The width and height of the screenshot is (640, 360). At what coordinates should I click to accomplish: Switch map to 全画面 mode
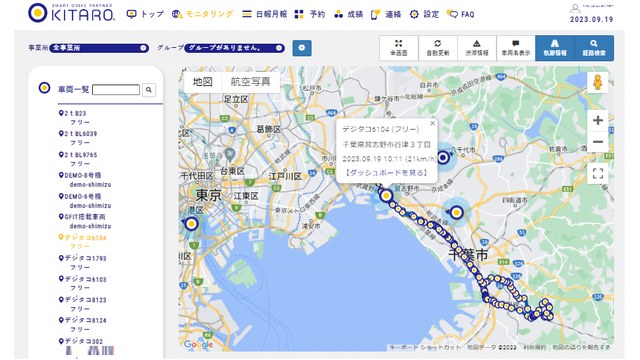tap(399, 48)
